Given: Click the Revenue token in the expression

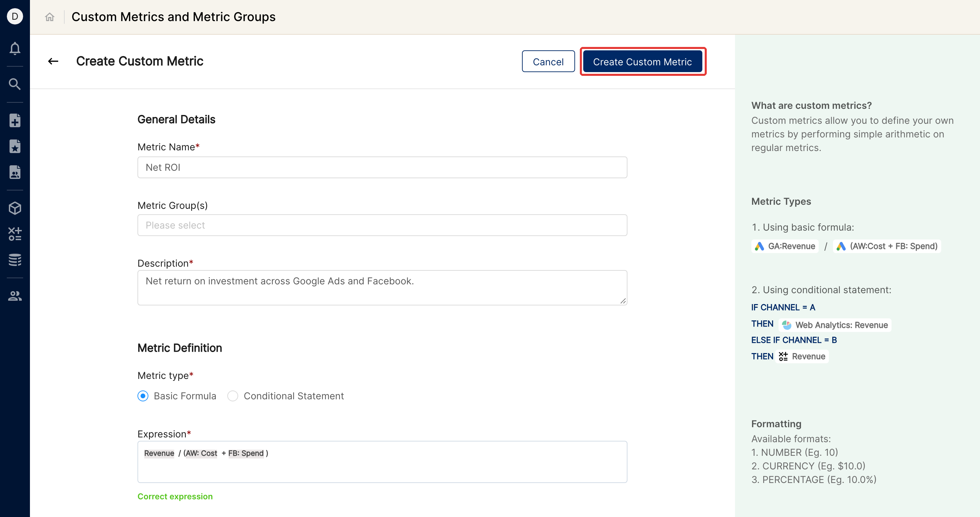Looking at the screenshot, I should click(x=159, y=453).
